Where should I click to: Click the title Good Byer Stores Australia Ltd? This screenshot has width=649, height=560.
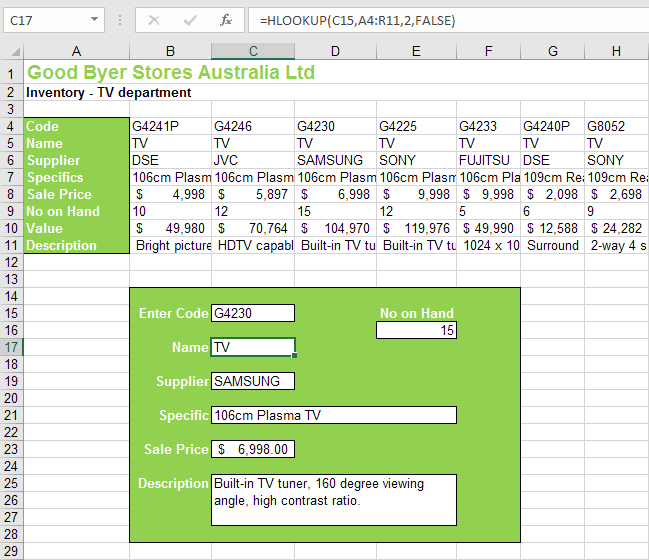tap(171, 72)
